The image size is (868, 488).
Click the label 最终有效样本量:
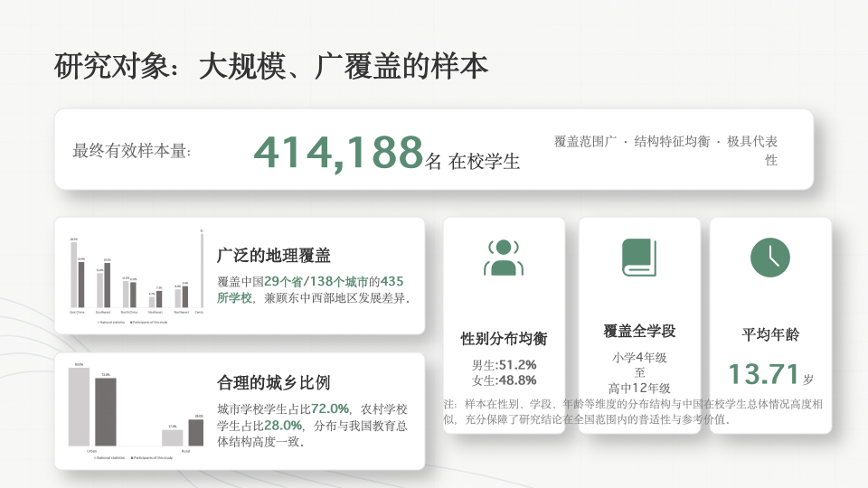pyautogui.click(x=132, y=151)
